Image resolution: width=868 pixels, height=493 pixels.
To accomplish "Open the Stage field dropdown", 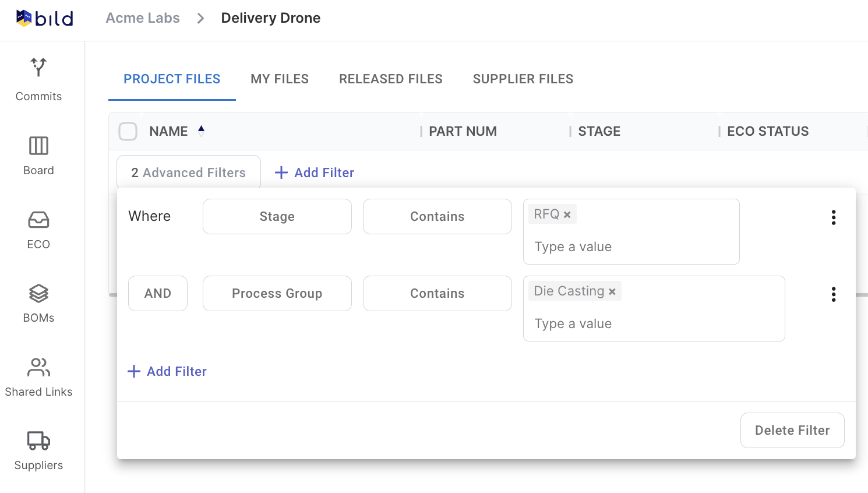I will (277, 216).
